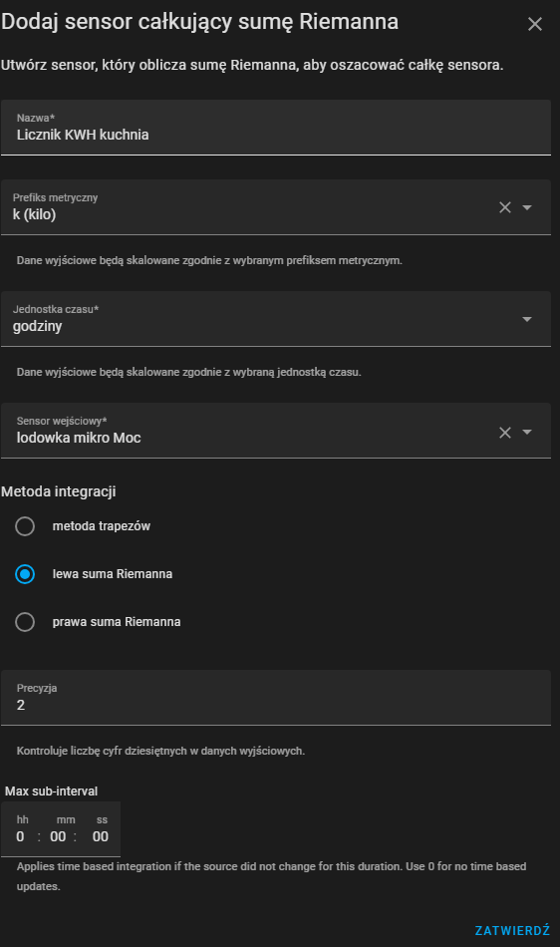Click the 'Utwórz sensor, który oblicza' description
The image size is (560, 947).
pos(252,65)
